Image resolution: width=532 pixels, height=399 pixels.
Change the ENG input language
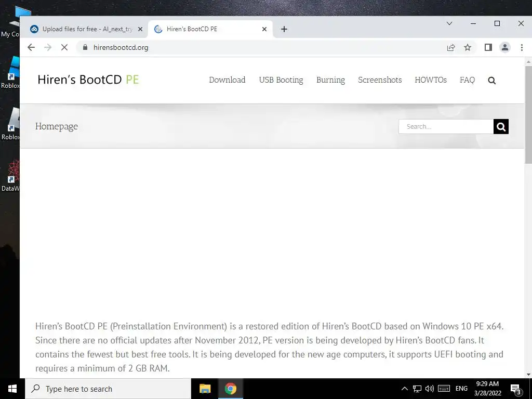pyautogui.click(x=461, y=389)
